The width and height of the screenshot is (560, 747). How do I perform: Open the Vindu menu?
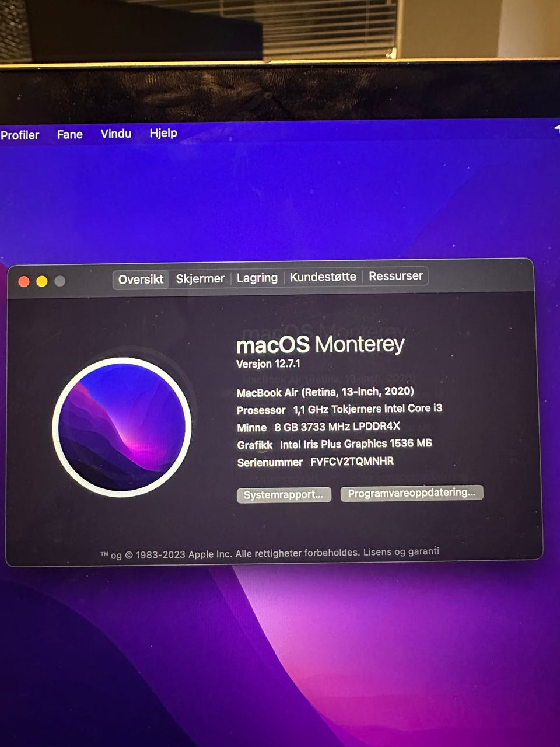point(116,134)
